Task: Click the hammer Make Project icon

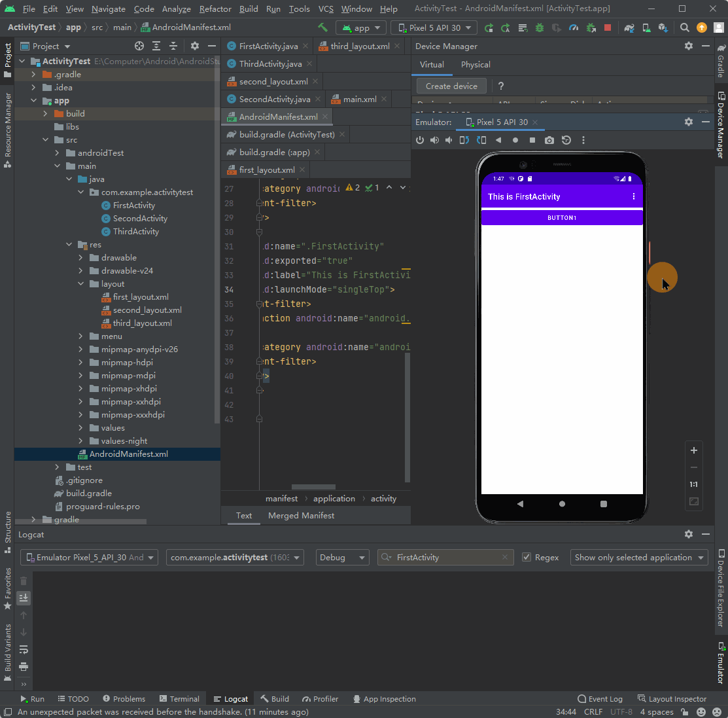Action: [322, 27]
